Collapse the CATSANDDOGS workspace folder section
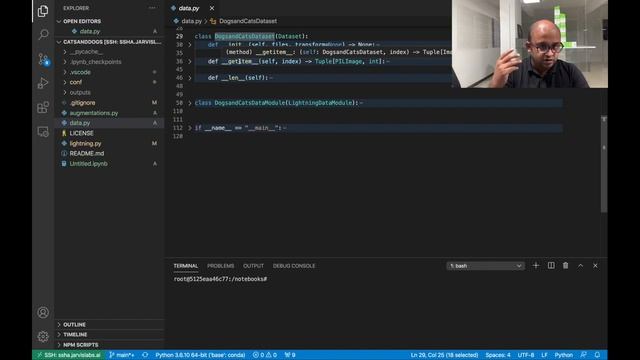The width and height of the screenshot is (640, 360). tap(109, 42)
